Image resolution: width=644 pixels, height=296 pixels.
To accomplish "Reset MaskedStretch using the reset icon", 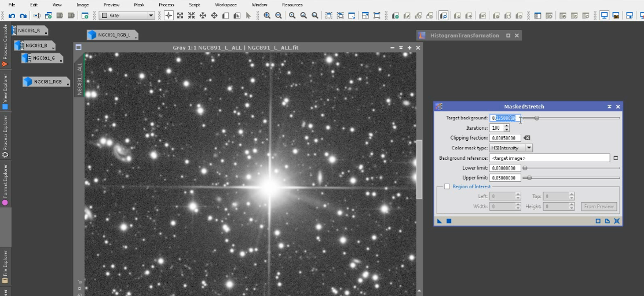I will [617, 221].
